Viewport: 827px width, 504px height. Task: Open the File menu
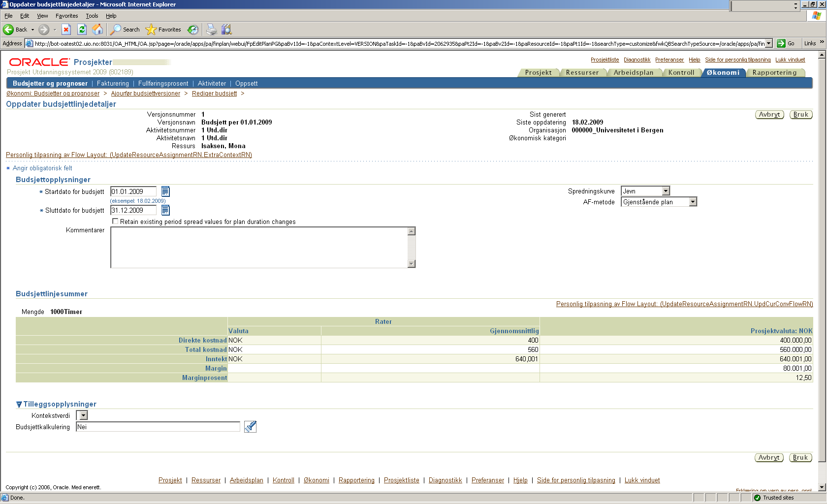[x=8, y=16]
